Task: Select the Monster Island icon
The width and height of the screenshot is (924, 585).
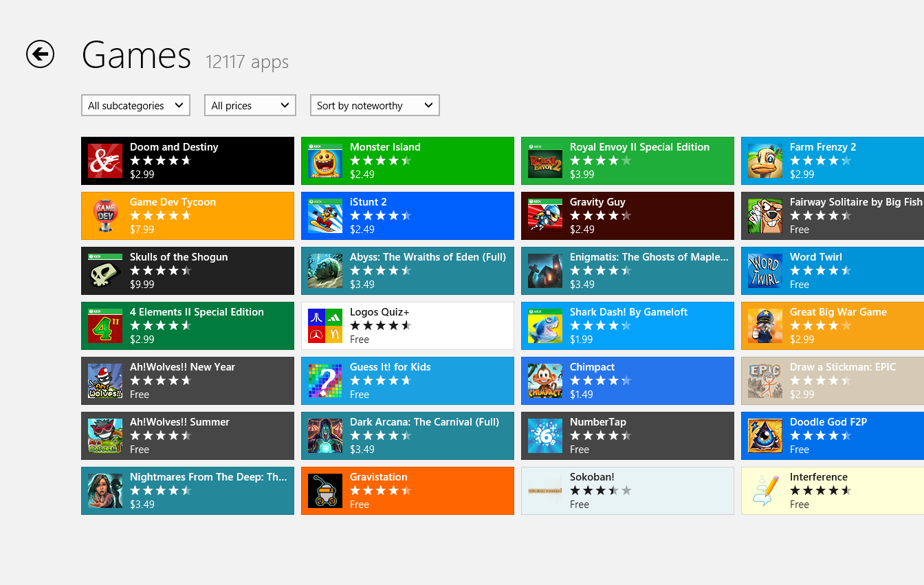Action: tap(324, 160)
